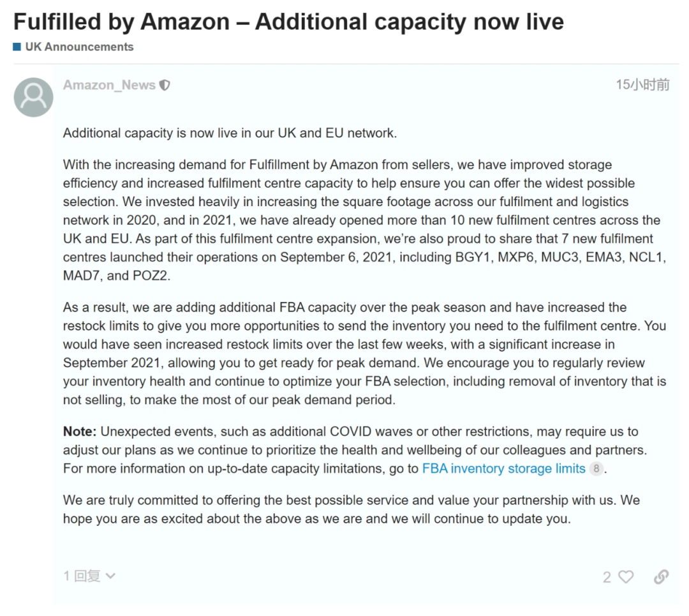Click the post title heading
Image resolution: width=689 pixels, height=616 pixels.
[x=288, y=22]
